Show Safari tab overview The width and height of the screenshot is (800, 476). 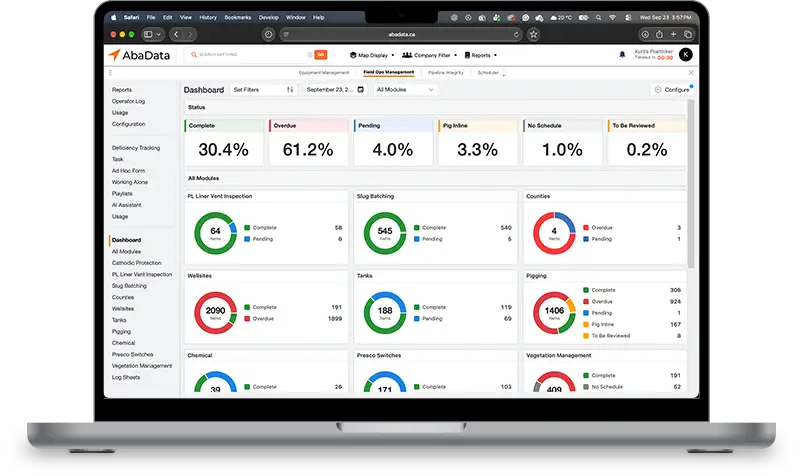pos(688,34)
